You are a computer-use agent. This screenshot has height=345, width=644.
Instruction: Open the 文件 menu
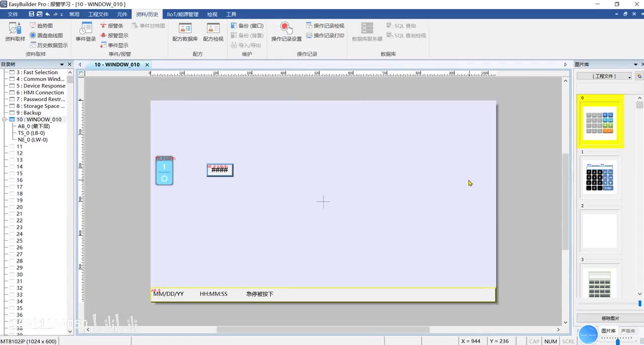(13, 14)
